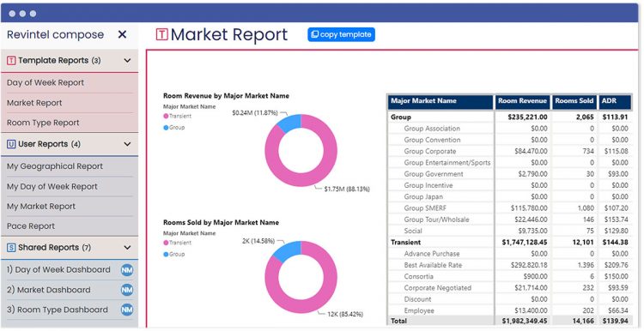
Task: Close the Revintel compose sidebar with X
Action: point(122,34)
